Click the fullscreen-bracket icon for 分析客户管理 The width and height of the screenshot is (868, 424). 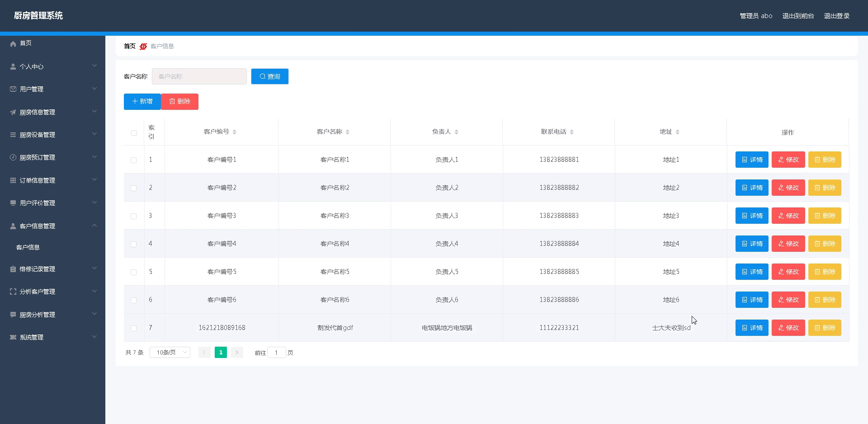tap(13, 292)
